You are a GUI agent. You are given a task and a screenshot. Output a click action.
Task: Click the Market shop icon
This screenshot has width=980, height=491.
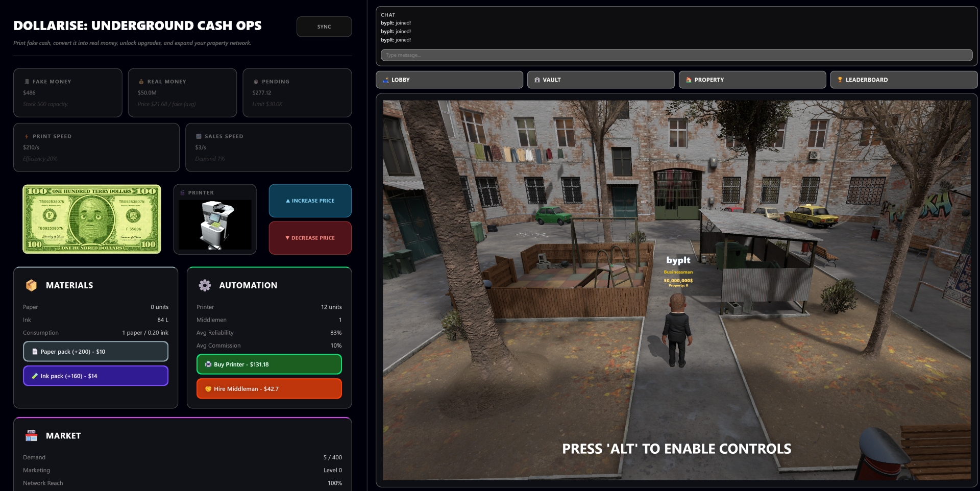pyautogui.click(x=31, y=435)
